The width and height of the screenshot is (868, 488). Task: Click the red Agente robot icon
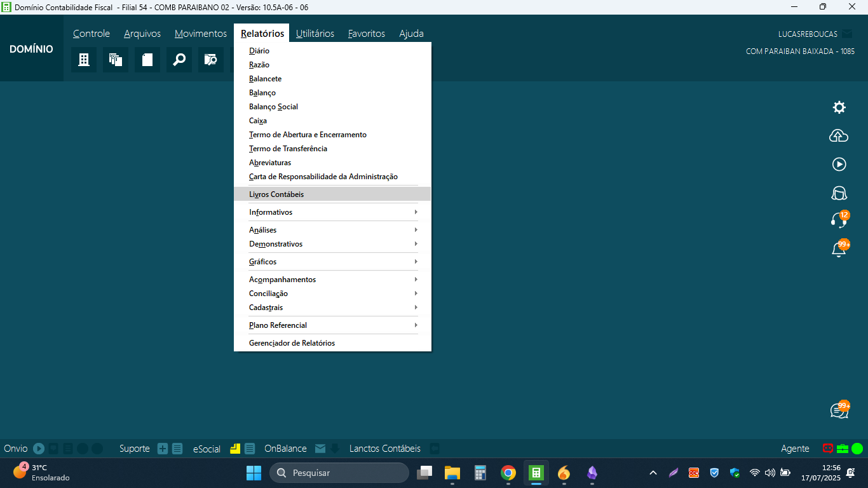click(x=828, y=449)
